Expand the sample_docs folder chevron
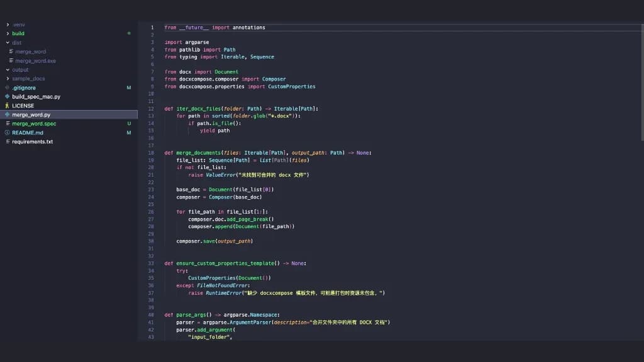Image resolution: width=644 pixels, height=362 pixels. pos(8,79)
